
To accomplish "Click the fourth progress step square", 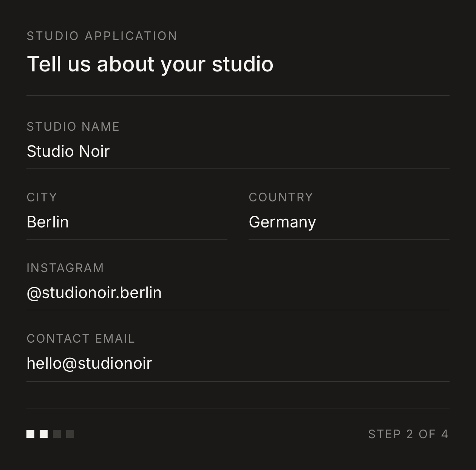I will tap(71, 434).
